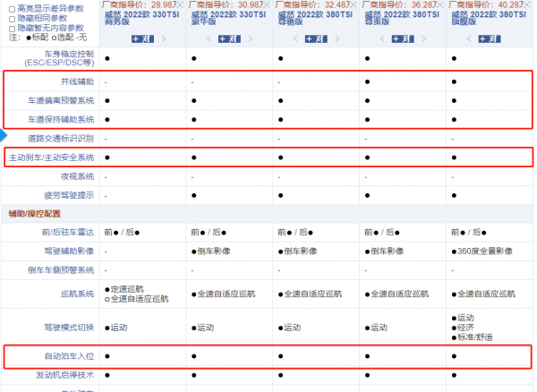Select the 厂商指导价: 40.28万 price text
Viewport: 537px width, 392px height.
tap(486, 4)
